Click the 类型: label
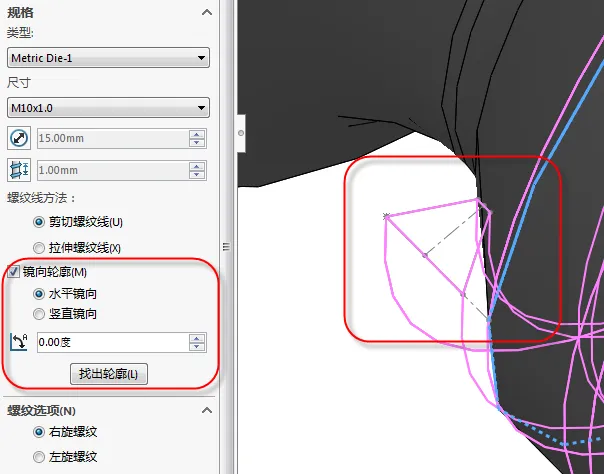The height and width of the screenshot is (474, 604). [x=20, y=33]
